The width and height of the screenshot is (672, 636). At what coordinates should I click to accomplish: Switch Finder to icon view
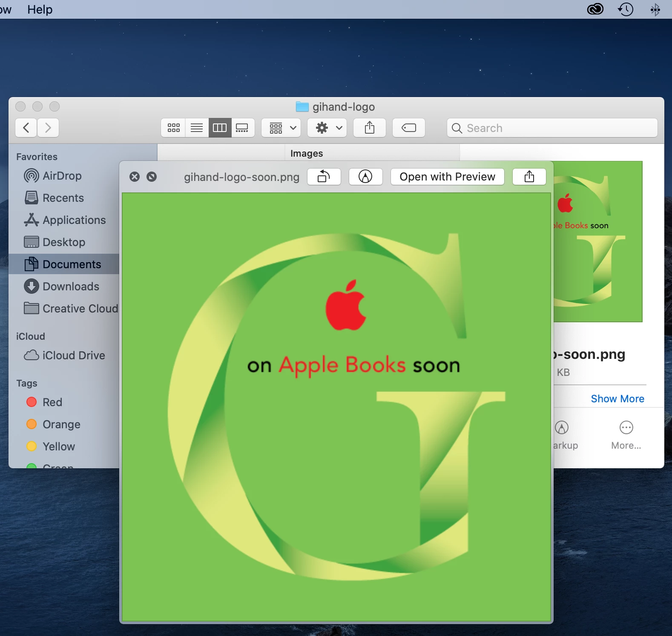173,128
